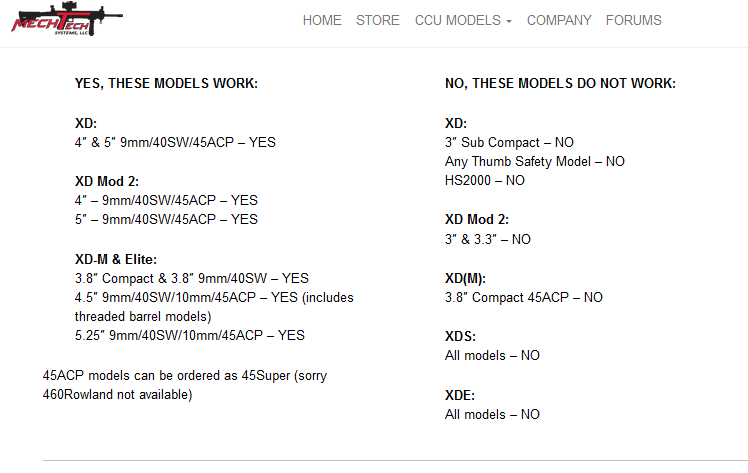Go to the STORE page
This screenshot has height=473, width=748.
point(378,21)
